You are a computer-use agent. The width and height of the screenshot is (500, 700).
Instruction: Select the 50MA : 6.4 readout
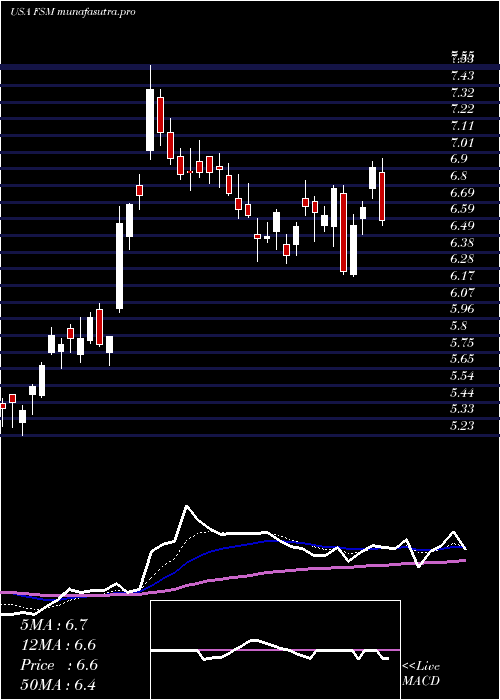[58, 685]
